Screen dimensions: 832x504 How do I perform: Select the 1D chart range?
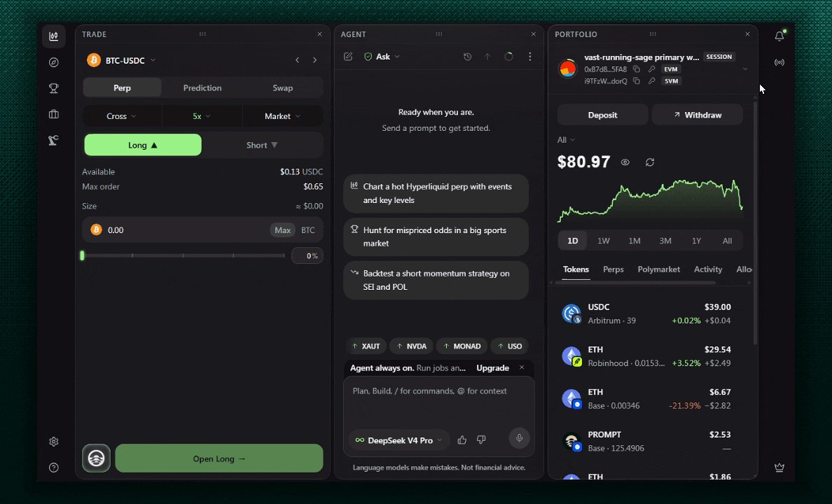pyautogui.click(x=573, y=241)
